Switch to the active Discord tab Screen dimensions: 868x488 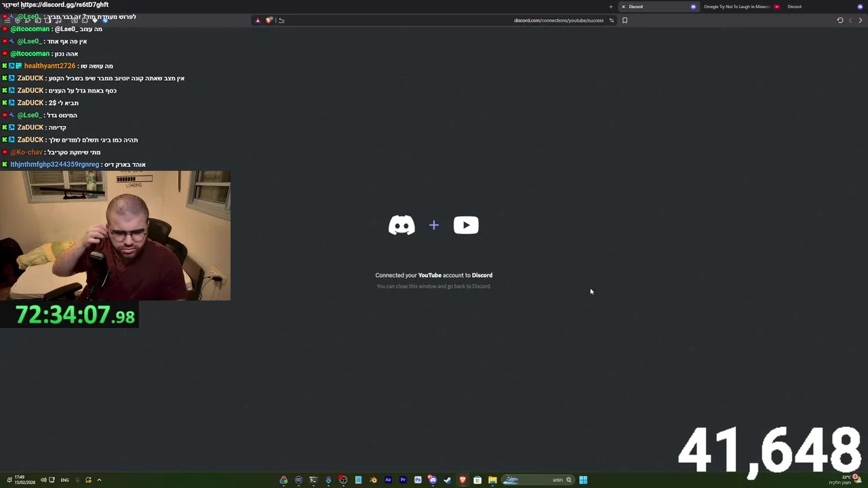tap(658, 7)
